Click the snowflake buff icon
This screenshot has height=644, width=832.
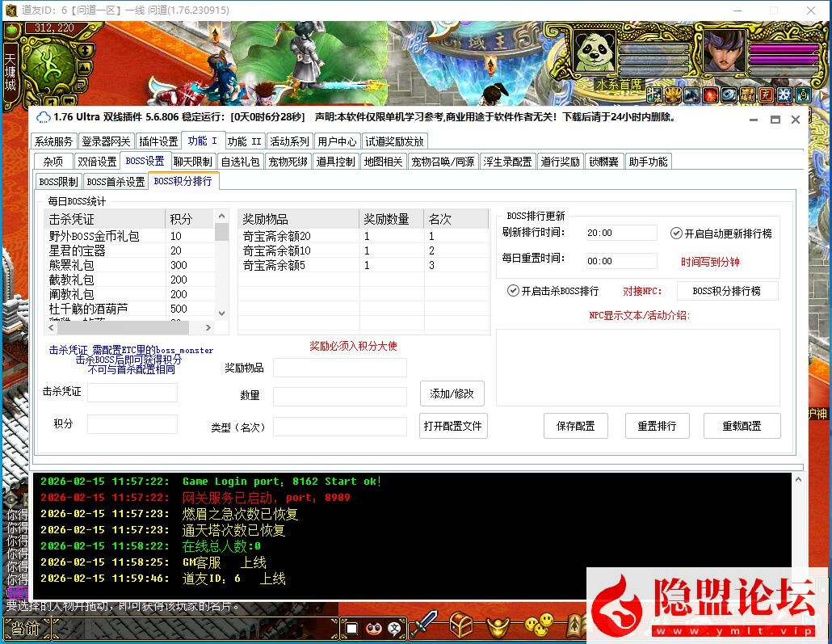click(784, 95)
